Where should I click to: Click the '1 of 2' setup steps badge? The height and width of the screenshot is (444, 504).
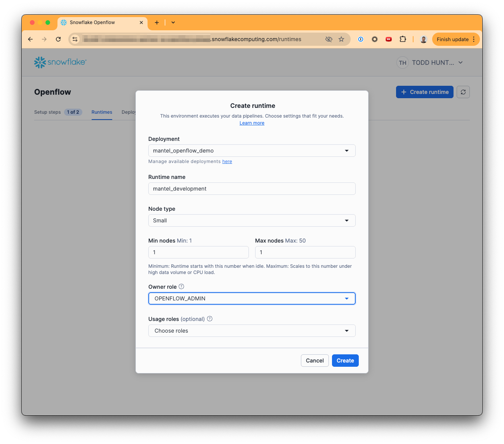pos(73,112)
